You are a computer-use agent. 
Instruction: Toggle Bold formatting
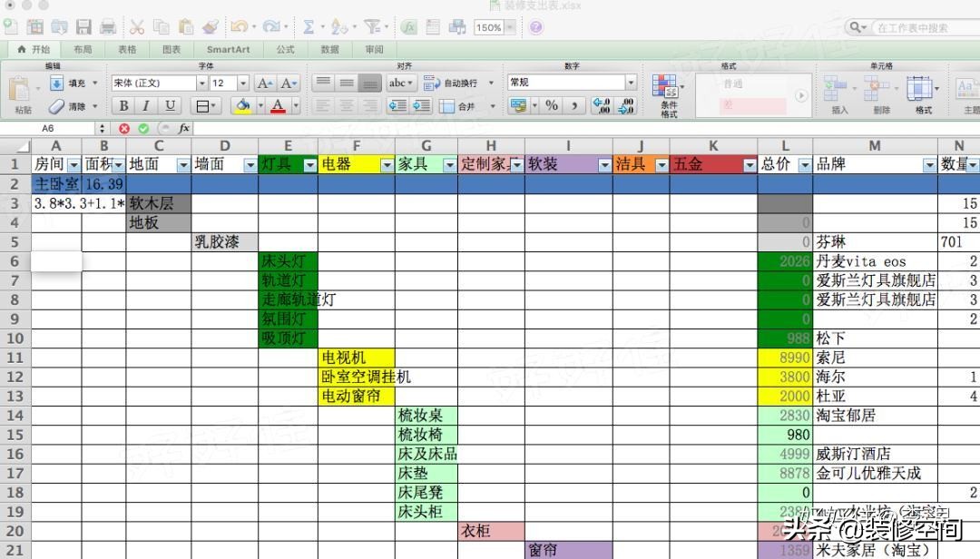pos(123,105)
